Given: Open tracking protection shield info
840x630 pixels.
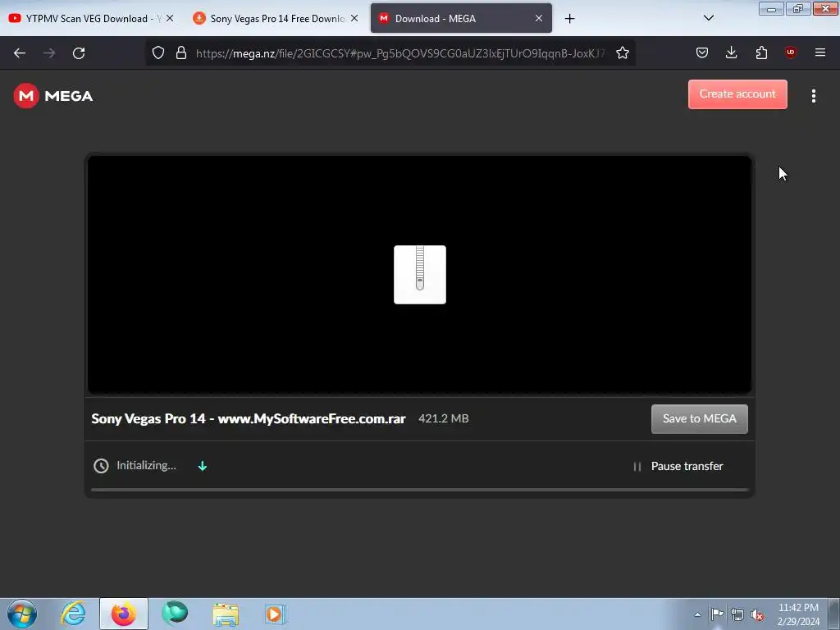Looking at the screenshot, I should coord(158,53).
